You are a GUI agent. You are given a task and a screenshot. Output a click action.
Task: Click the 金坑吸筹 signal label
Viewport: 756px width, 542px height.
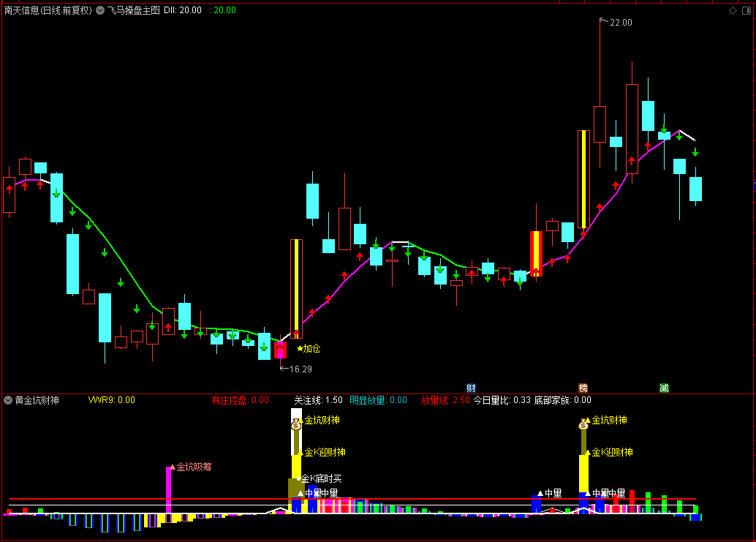(194, 467)
